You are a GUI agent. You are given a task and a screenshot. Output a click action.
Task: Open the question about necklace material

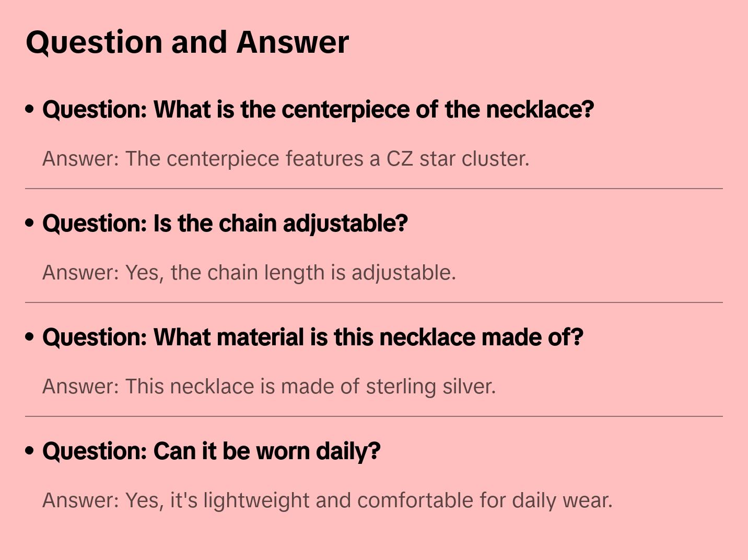[x=312, y=337]
